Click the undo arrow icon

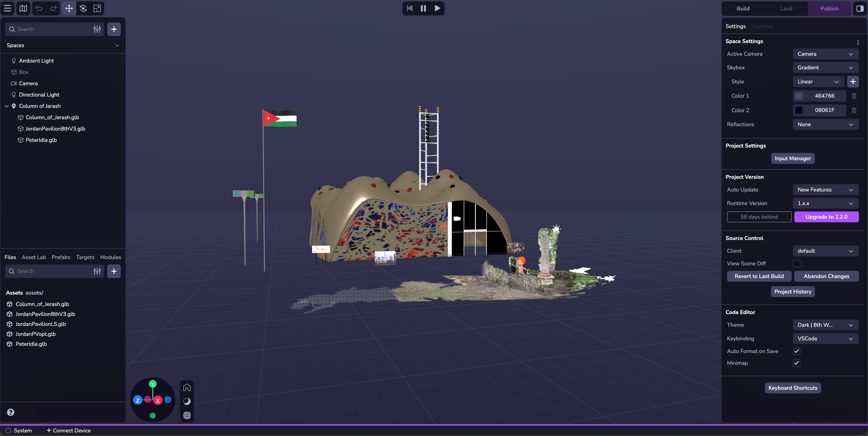pyautogui.click(x=39, y=8)
